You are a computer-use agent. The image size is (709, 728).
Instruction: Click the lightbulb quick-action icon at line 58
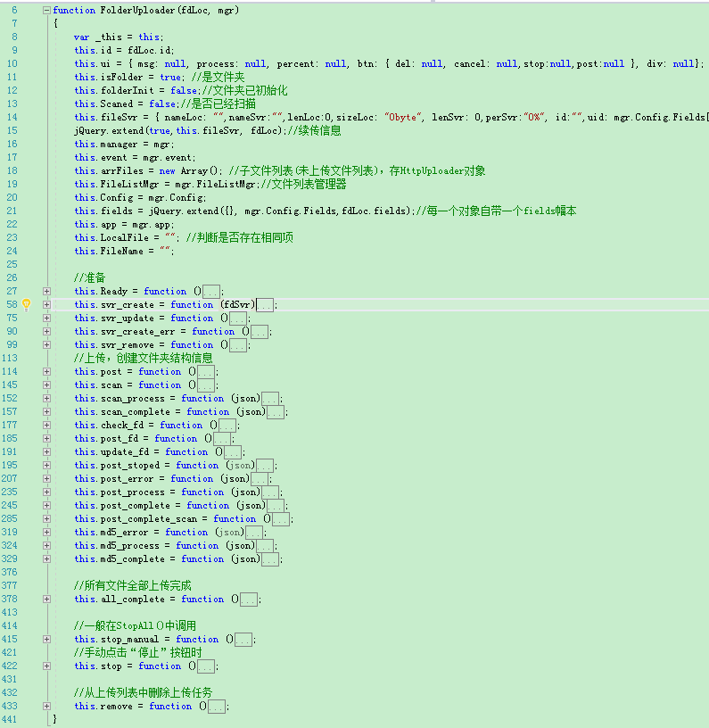tap(27, 304)
